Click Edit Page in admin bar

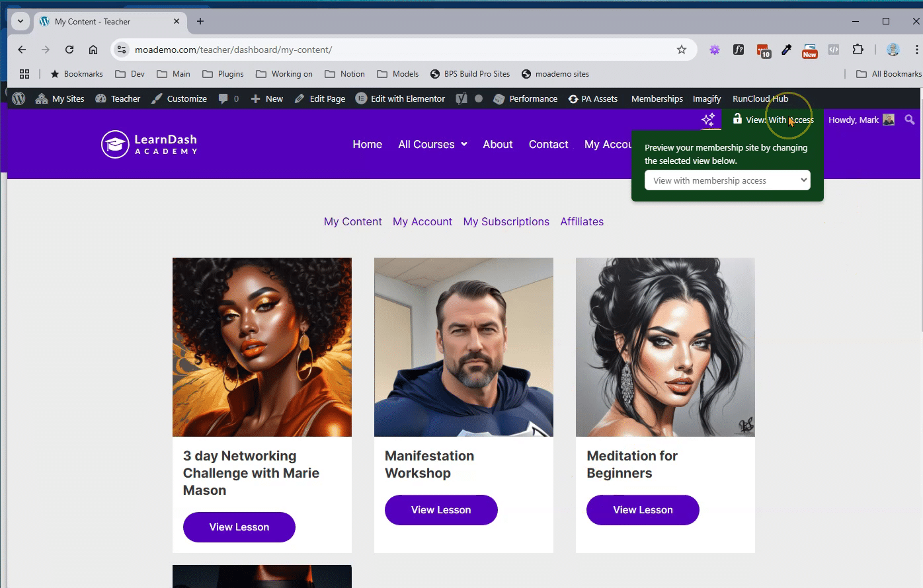click(x=320, y=98)
